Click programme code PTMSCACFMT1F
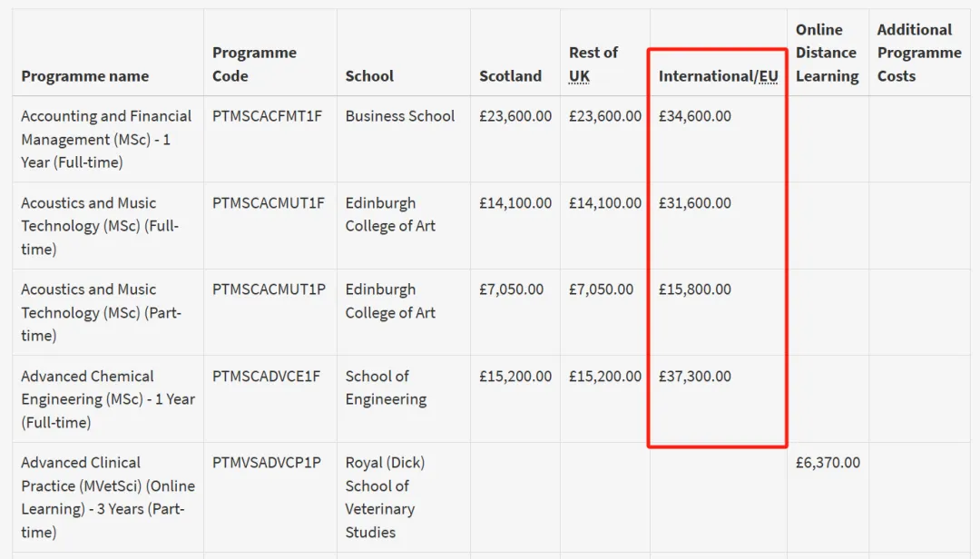The image size is (980, 559). (267, 116)
